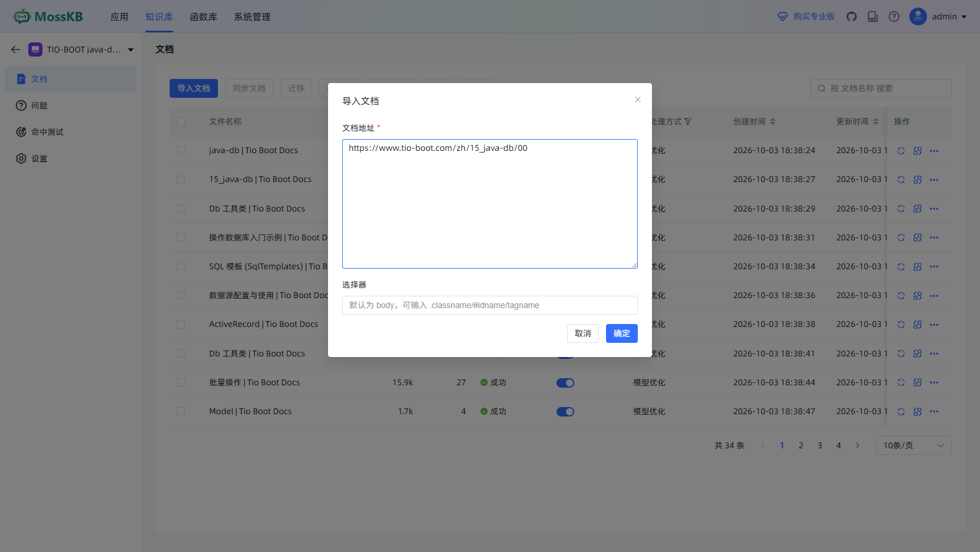Check the Model | Tio Boot Docs row
This screenshot has height=552, width=980.
tap(181, 411)
